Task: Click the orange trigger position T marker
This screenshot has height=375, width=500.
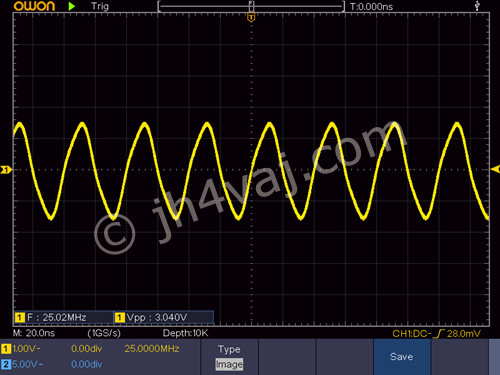Action: click(x=251, y=18)
